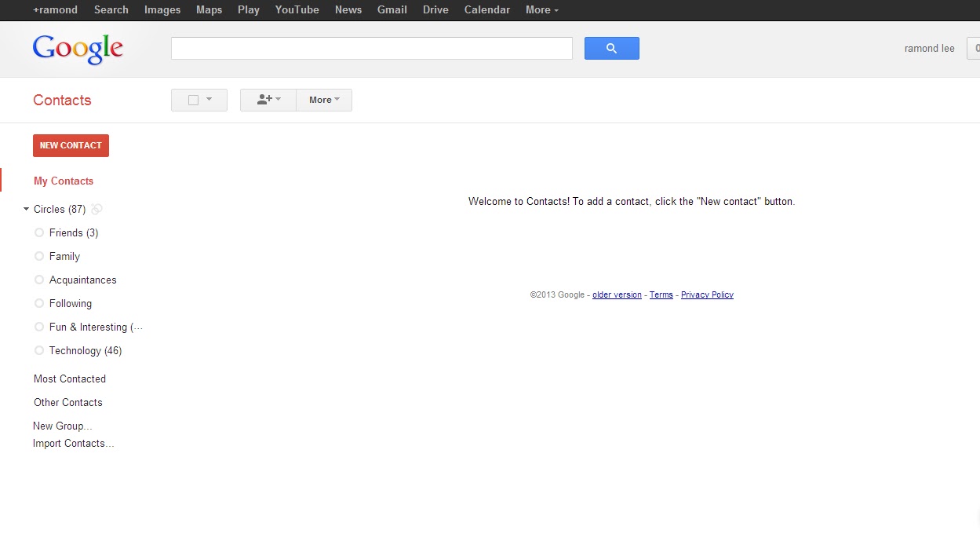Open the More actions dropdown in toolbar
This screenshot has height=534, width=980.
(x=324, y=100)
